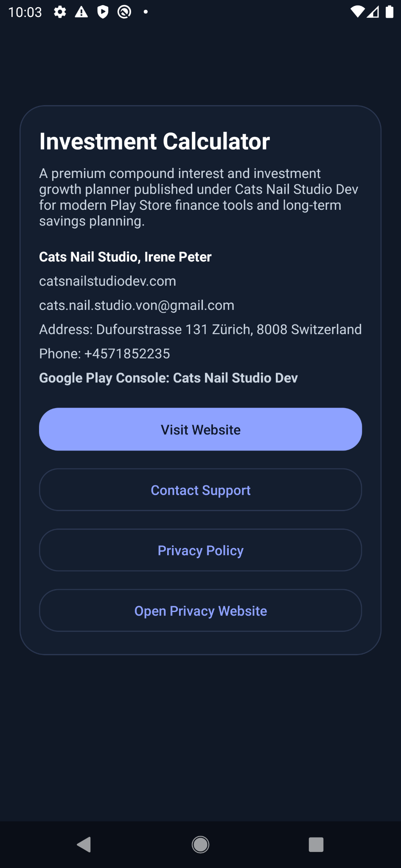This screenshot has width=401, height=868.
Task: Open the Privacy Policy button
Action: tap(200, 550)
